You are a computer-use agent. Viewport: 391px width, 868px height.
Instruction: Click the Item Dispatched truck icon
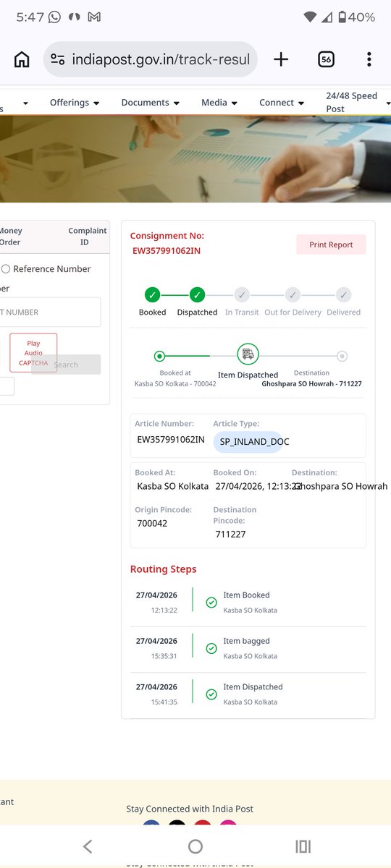click(248, 354)
